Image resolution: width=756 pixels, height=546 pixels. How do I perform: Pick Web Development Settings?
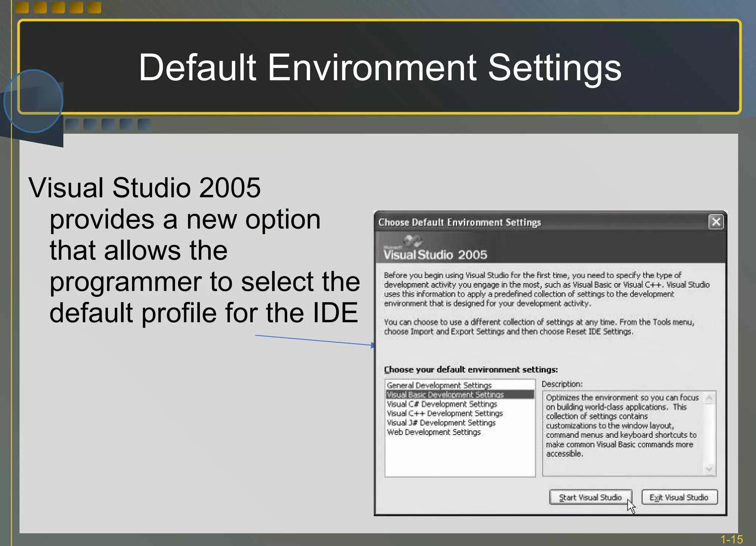pyautogui.click(x=460, y=432)
